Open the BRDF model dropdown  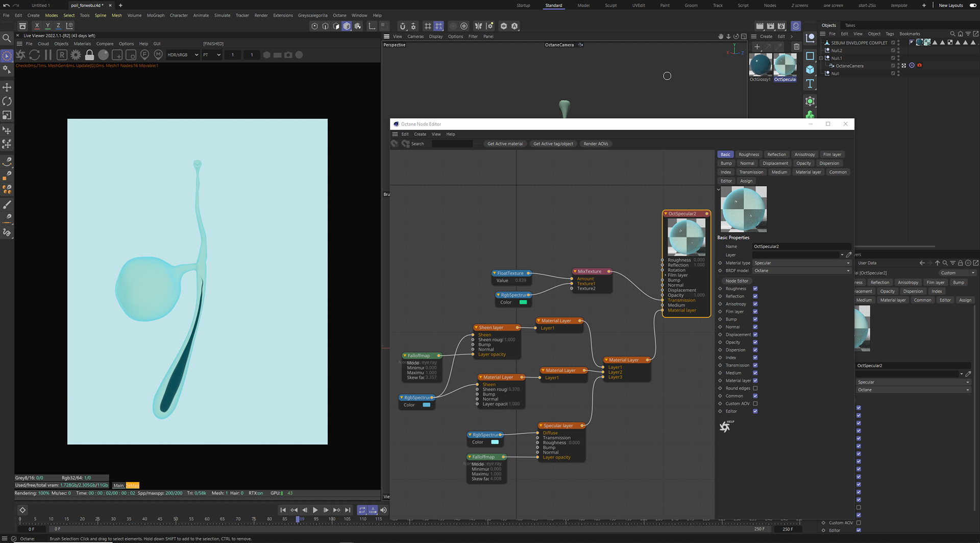click(x=801, y=271)
